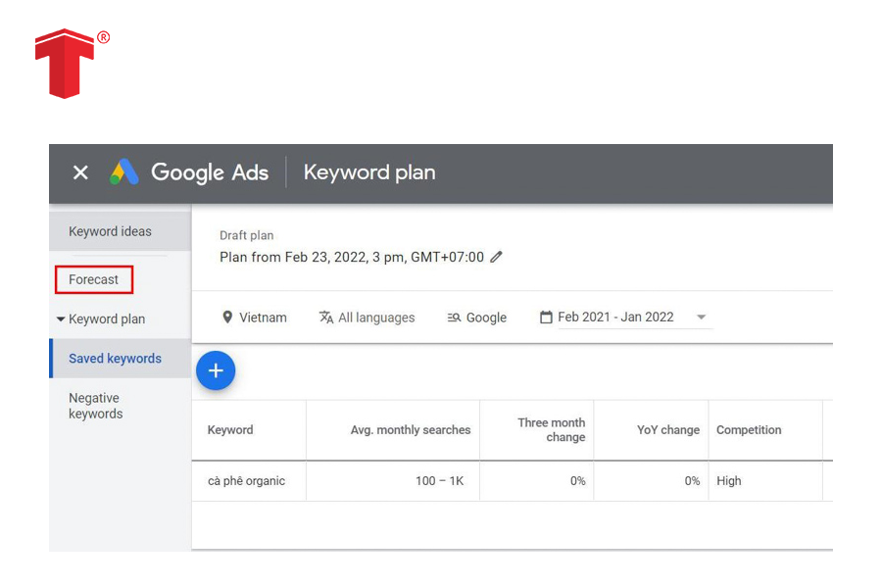The height and width of the screenshot is (588, 882).
Task: Click the calendar date icon
Action: [546, 318]
